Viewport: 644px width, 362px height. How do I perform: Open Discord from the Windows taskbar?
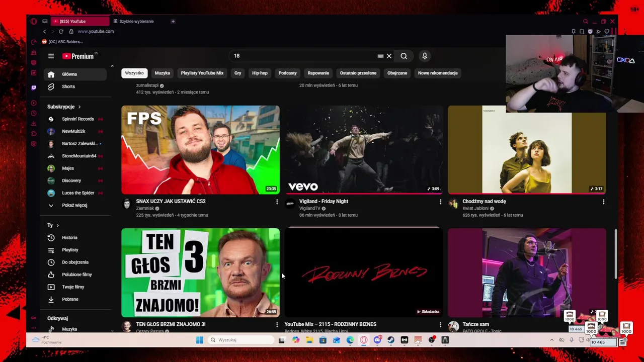coord(377,340)
